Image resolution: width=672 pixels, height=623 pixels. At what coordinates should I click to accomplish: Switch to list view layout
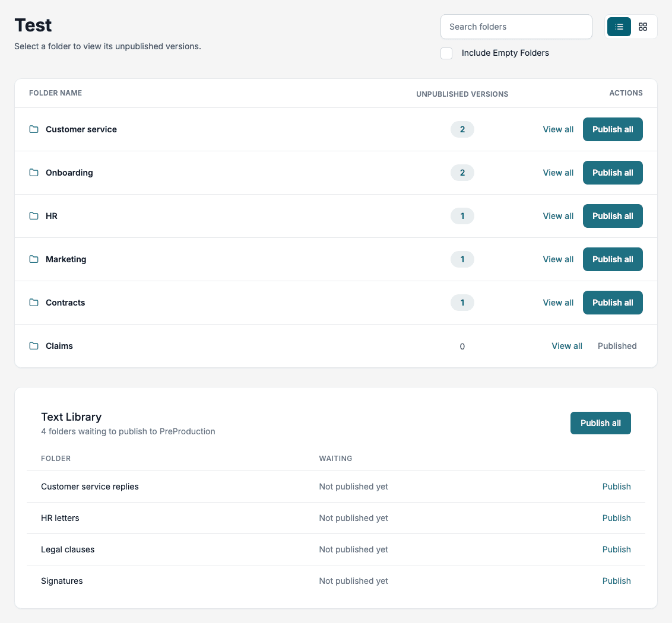(x=619, y=27)
